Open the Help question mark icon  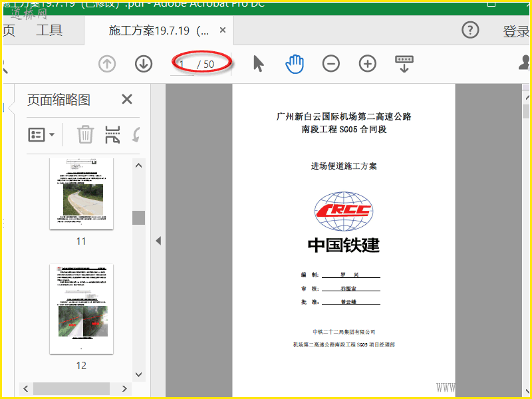(x=470, y=30)
